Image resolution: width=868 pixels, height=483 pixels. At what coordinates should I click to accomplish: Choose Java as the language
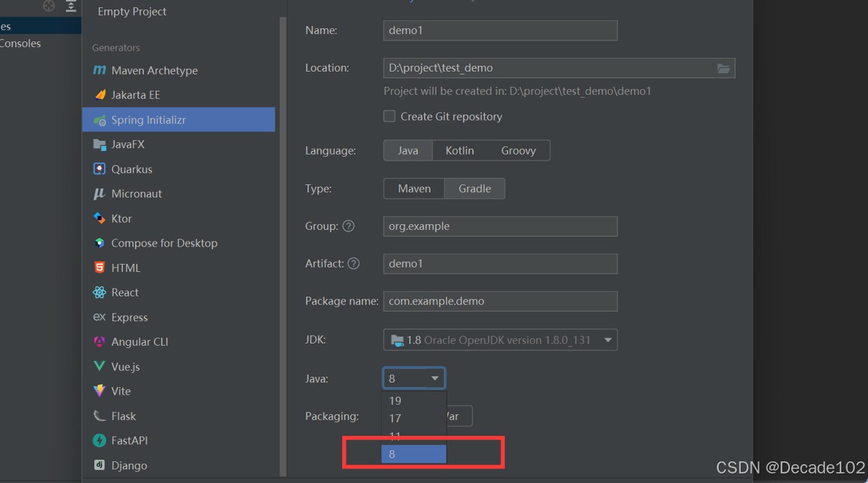tap(408, 150)
